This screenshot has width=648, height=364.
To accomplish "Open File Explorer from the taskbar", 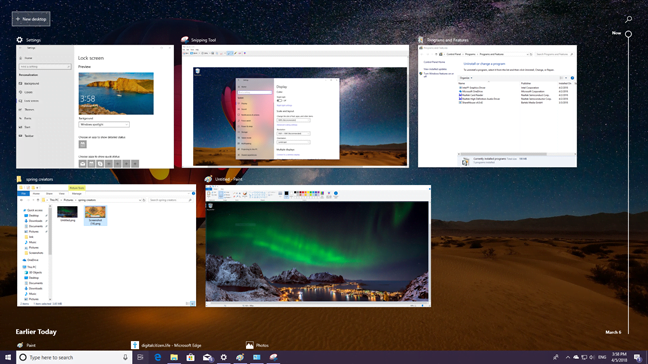I will tap(174, 357).
